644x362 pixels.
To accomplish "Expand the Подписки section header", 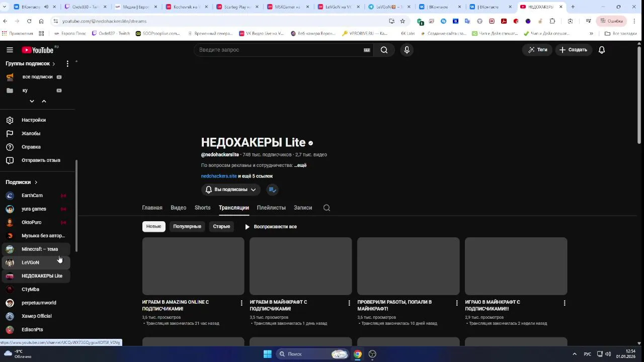I will click(x=22, y=182).
